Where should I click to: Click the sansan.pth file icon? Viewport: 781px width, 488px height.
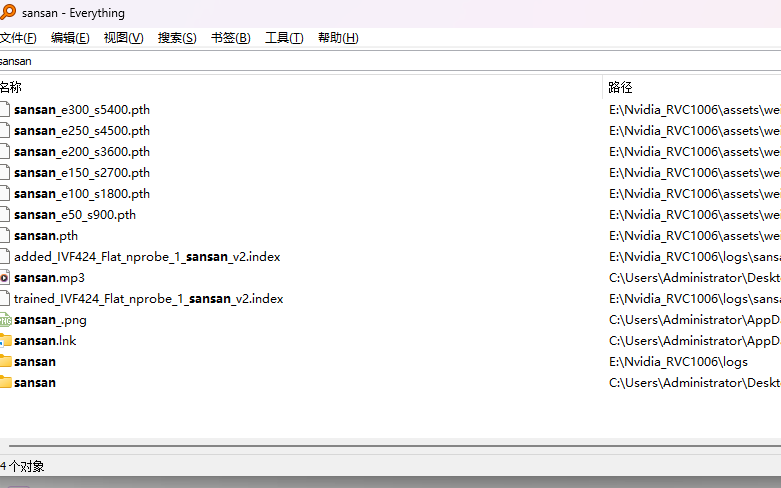[x=5, y=236]
